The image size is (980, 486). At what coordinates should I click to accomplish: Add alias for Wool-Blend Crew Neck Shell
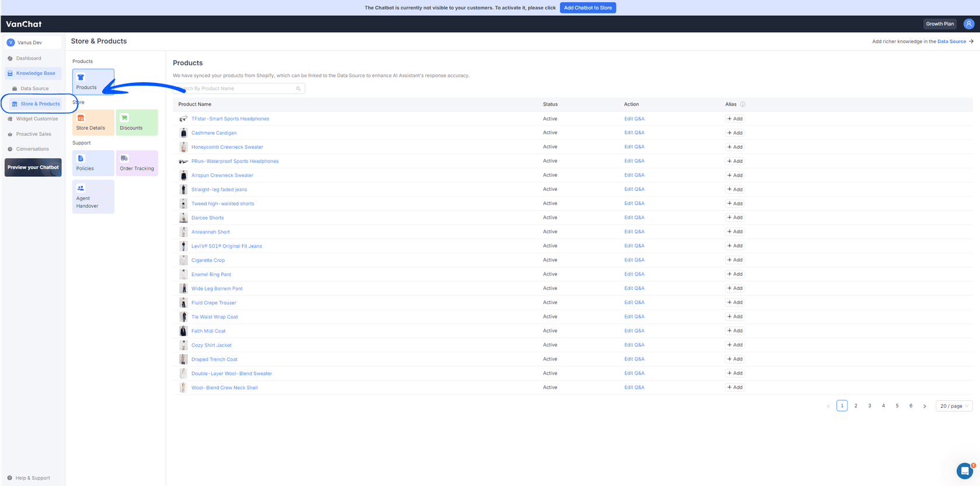pos(735,387)
